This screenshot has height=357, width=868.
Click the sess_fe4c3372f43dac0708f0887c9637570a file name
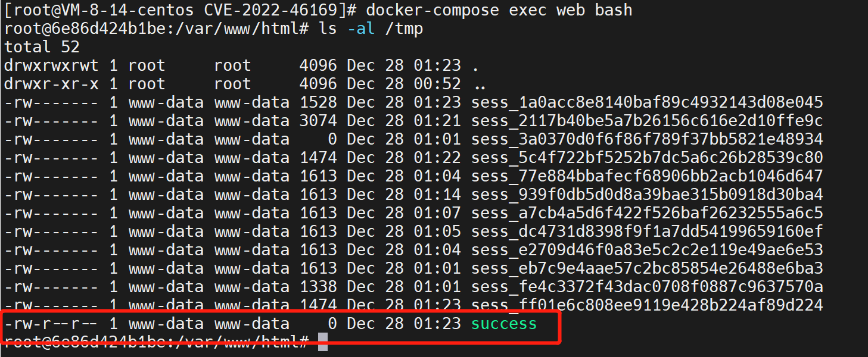coord(647,287)
